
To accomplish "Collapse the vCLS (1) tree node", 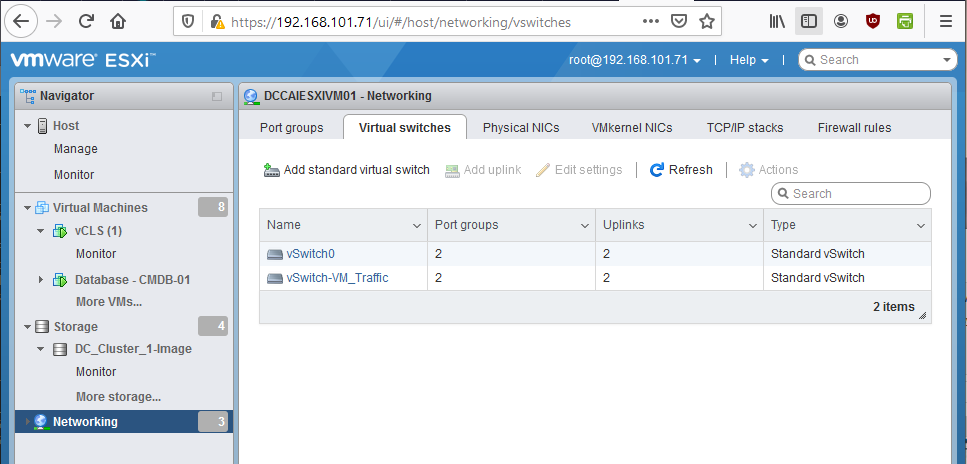I will point(41,231).
